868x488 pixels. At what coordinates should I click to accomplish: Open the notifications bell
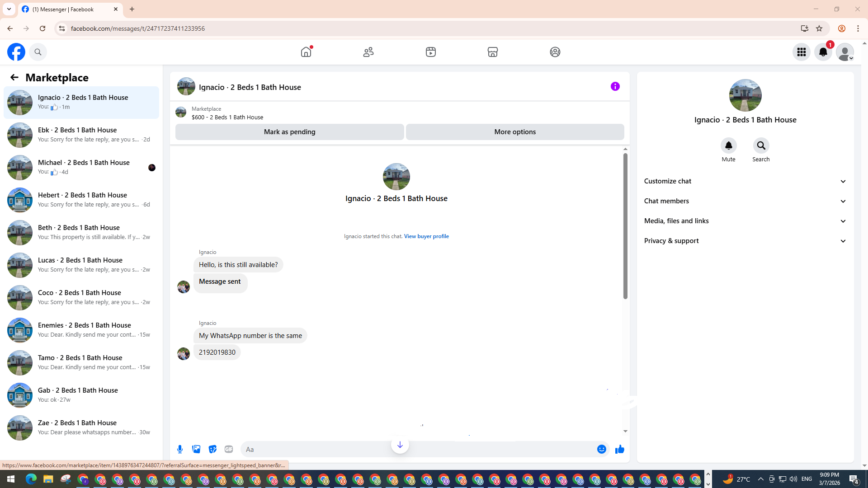pos(823,52)
